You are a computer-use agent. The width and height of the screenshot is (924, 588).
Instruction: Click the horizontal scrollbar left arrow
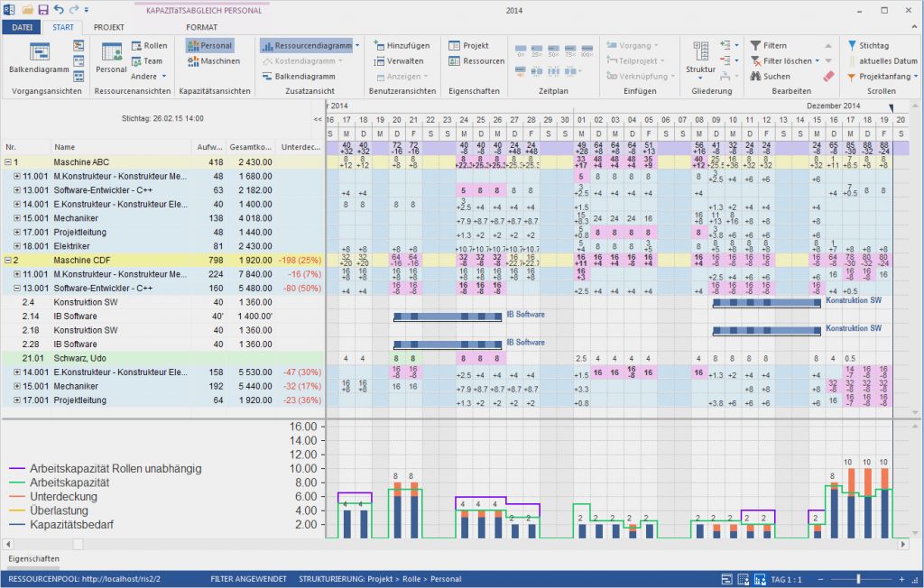tap(7, 545)
